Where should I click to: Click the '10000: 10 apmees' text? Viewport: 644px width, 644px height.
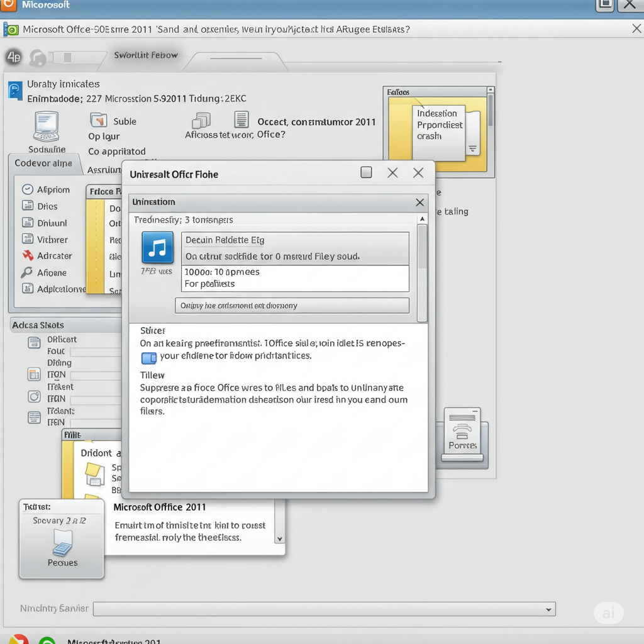click(222, 272)
